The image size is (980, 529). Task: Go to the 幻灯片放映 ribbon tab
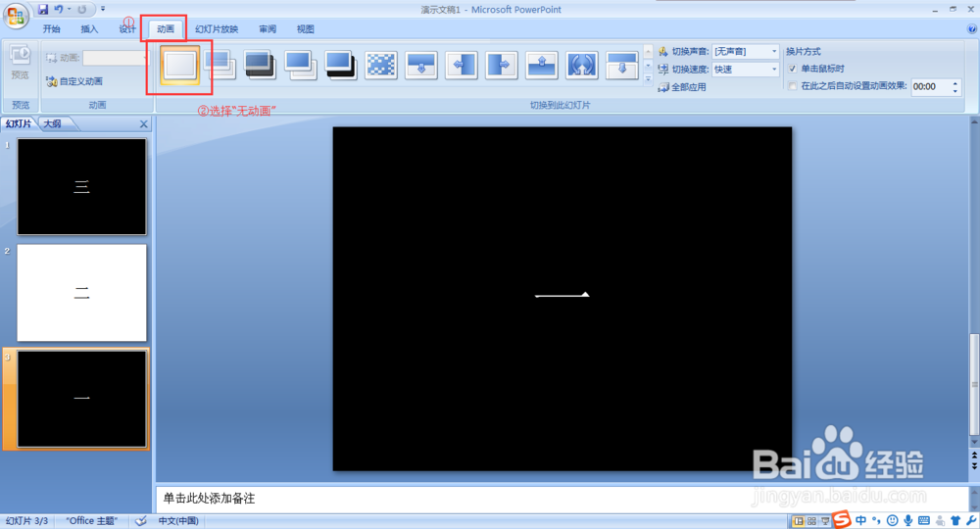click(217, 28)
